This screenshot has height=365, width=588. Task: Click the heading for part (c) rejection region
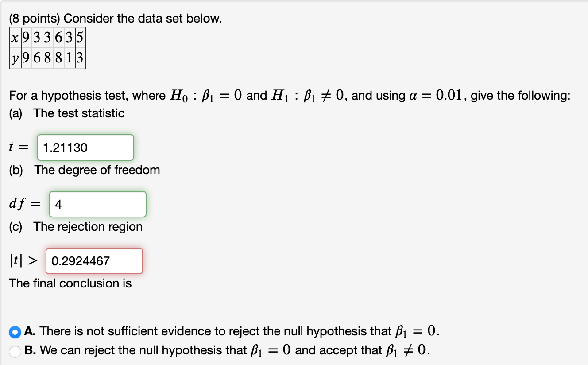coord(76,227)
